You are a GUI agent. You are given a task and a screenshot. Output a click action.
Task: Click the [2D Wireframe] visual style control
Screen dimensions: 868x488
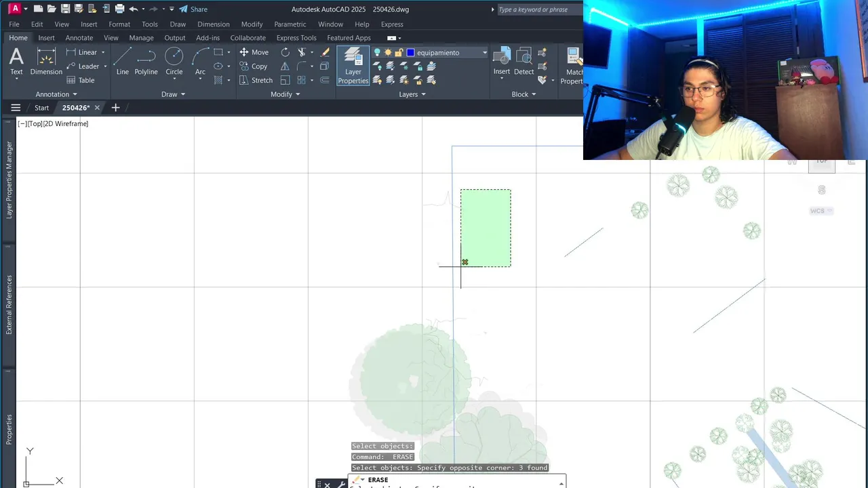point(66,123)
